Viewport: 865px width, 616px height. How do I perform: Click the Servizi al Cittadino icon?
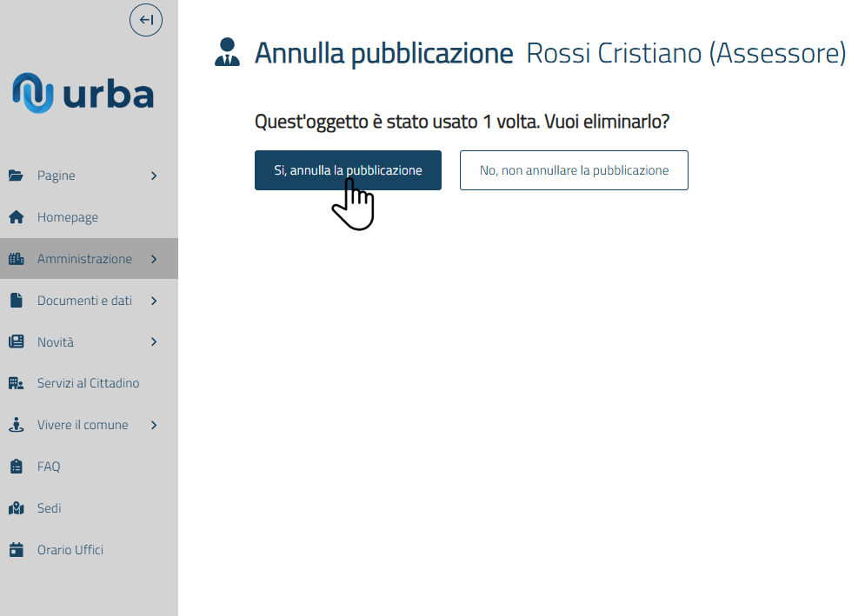17,383
